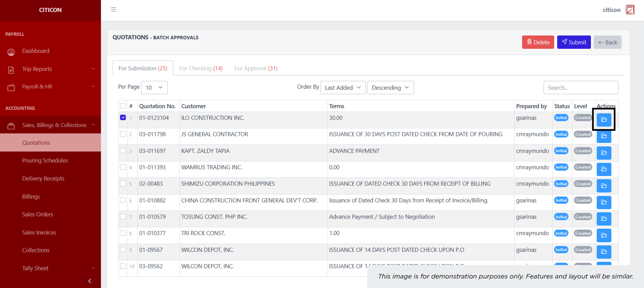This screenshot has height=288, width=644.
Task: Click into the Search field
Action: pyautogui.click(x=580, y=88)
